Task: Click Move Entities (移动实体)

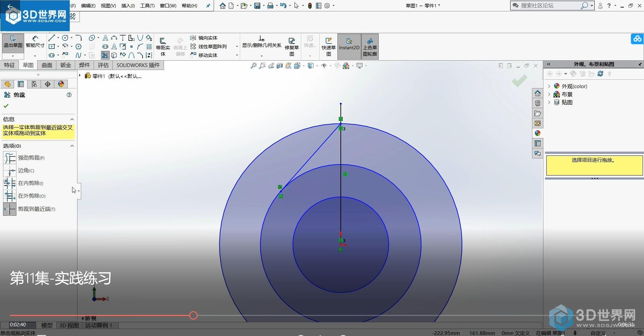Action: pos(204,55)
